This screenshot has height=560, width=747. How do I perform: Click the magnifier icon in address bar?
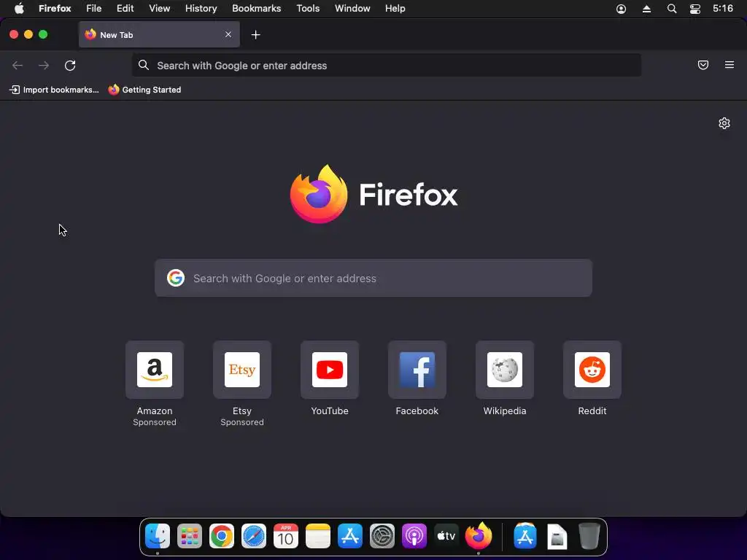click(x=144, y=65)
